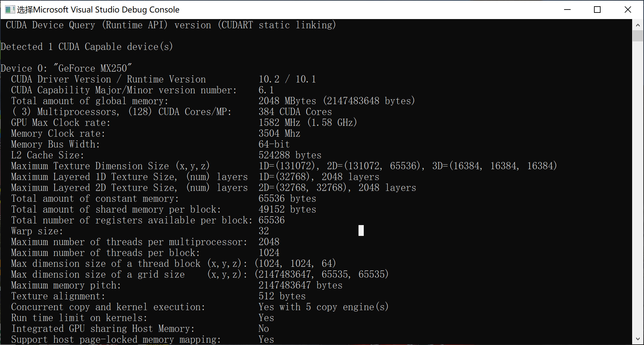Click 'Total amount of shared memory per block:' label

coord(116,209)
